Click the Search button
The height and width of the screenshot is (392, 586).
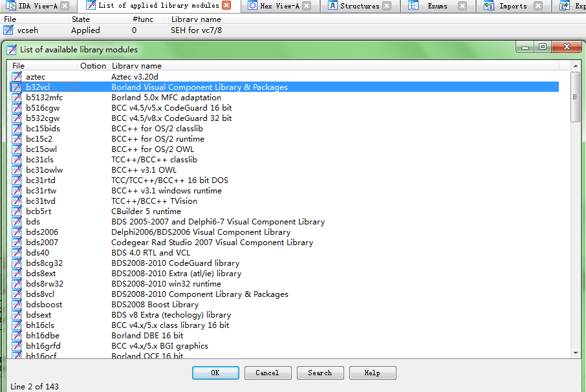(x=320, y=373)
